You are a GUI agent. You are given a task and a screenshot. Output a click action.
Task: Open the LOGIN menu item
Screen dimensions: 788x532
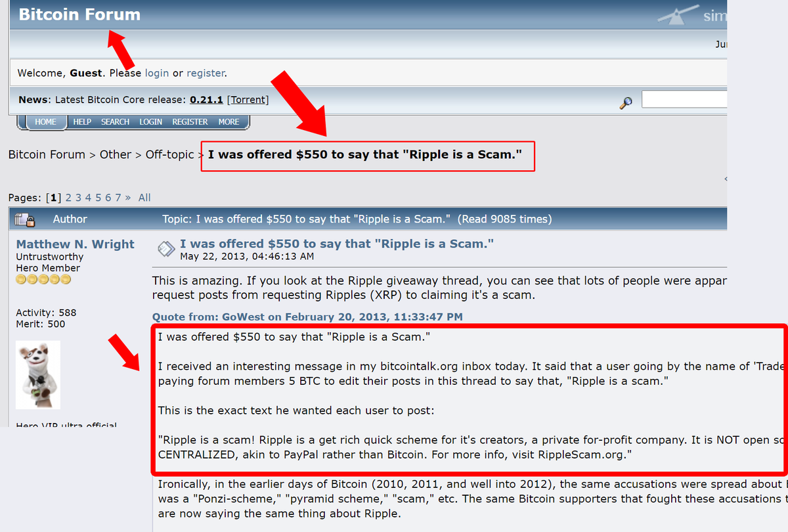coord(150,122)
